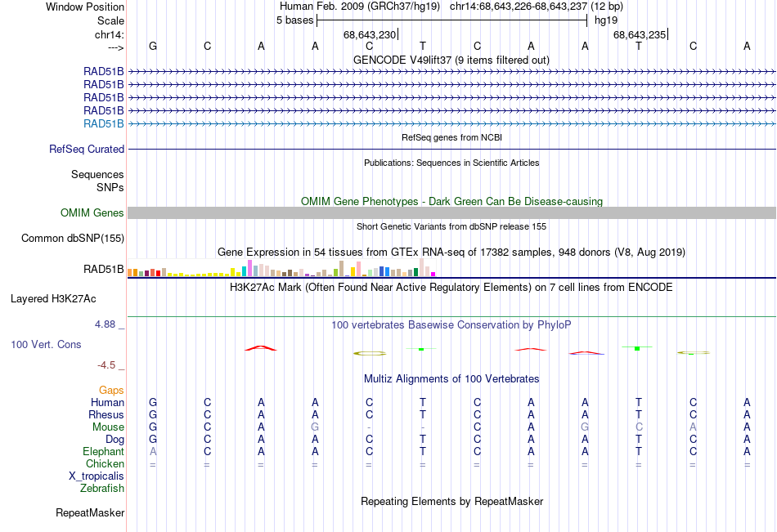Open the GTEx Gene Expression track title
Image resolution: width=777 pixels, height=532 pixels.
coord(451,253)
